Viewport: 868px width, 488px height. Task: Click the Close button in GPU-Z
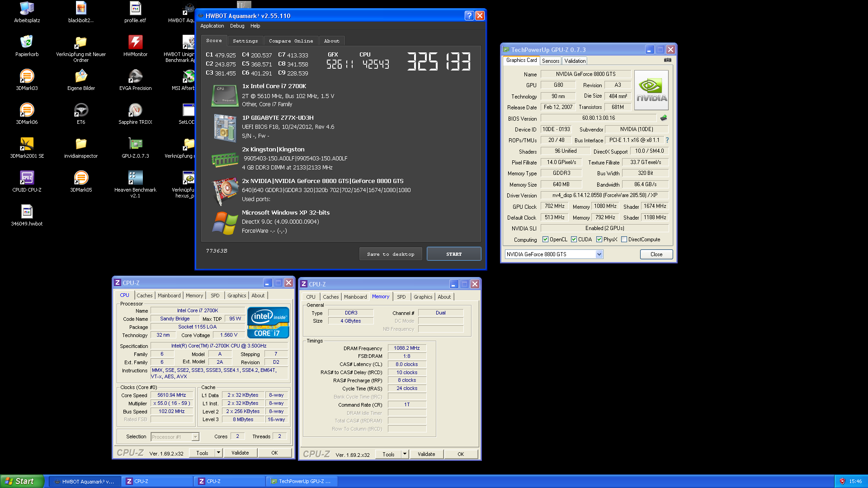pos(656,254)
